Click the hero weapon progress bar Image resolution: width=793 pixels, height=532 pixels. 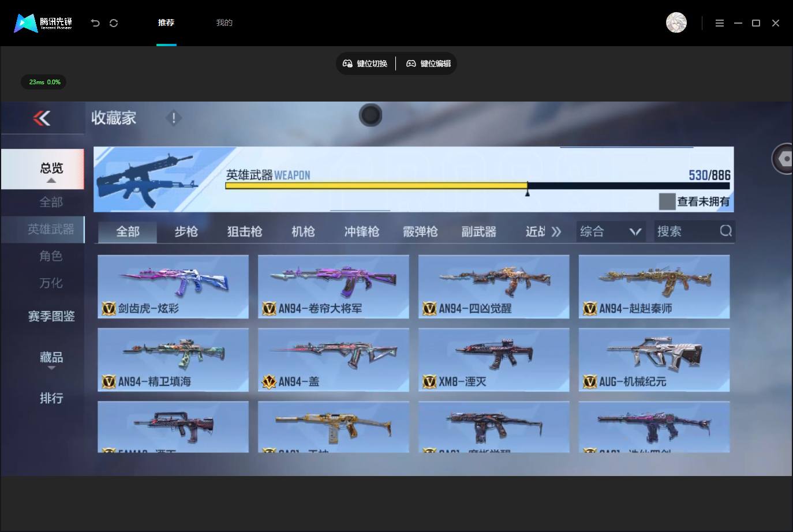[x=477, y=186]
